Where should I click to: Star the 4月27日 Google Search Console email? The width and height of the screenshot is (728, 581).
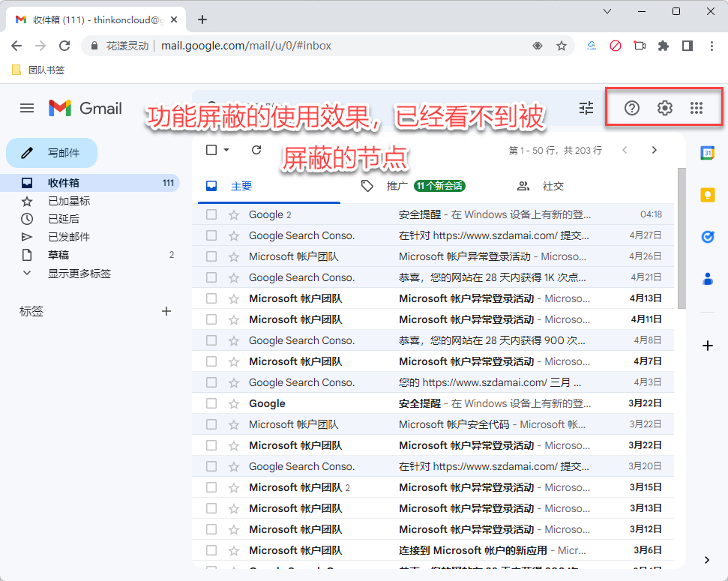click(234, 236)
